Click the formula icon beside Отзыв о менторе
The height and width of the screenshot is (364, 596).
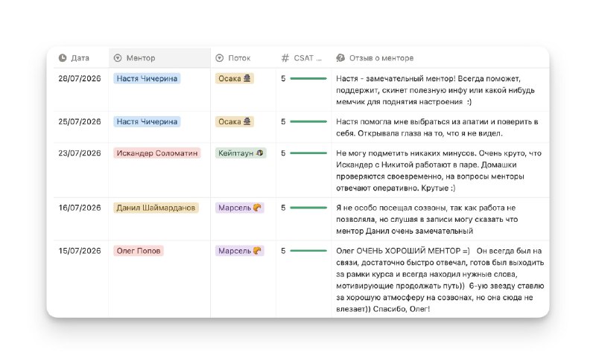point(340,58)
